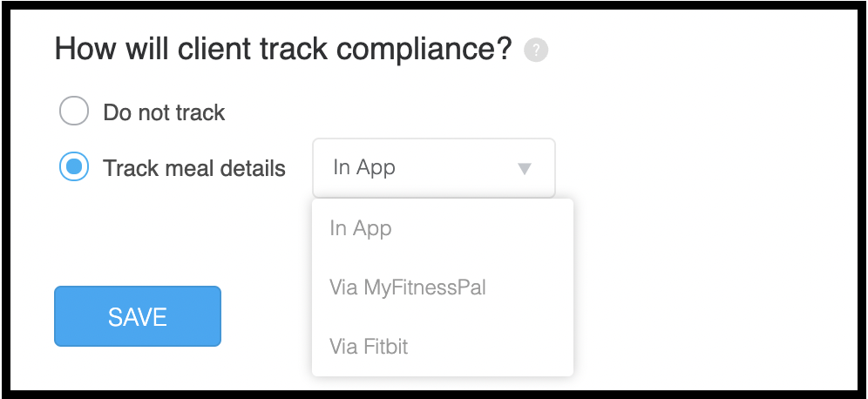Get help about tracking compliance

tap(536, 51)
